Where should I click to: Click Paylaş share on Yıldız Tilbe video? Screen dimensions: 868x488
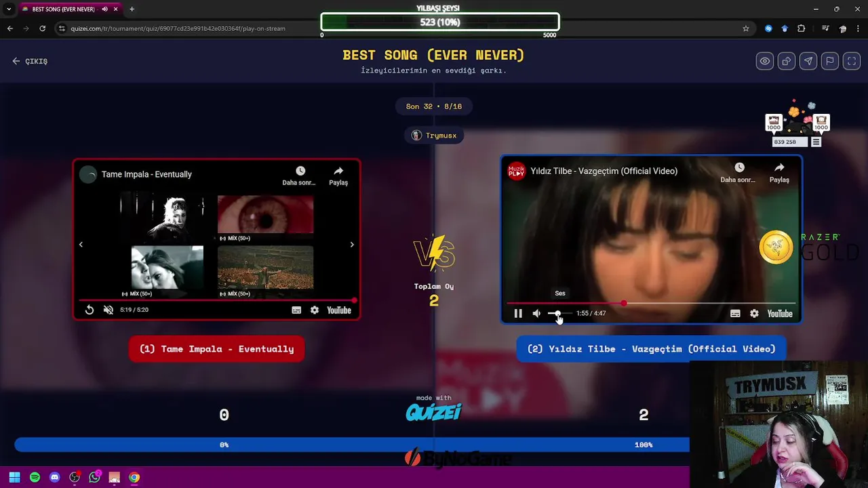779,173
